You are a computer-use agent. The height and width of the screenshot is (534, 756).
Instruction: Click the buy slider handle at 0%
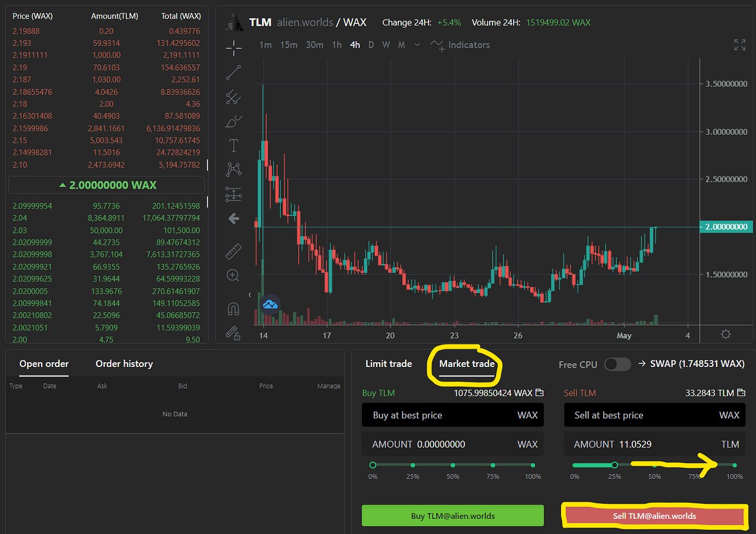[373, 465]
